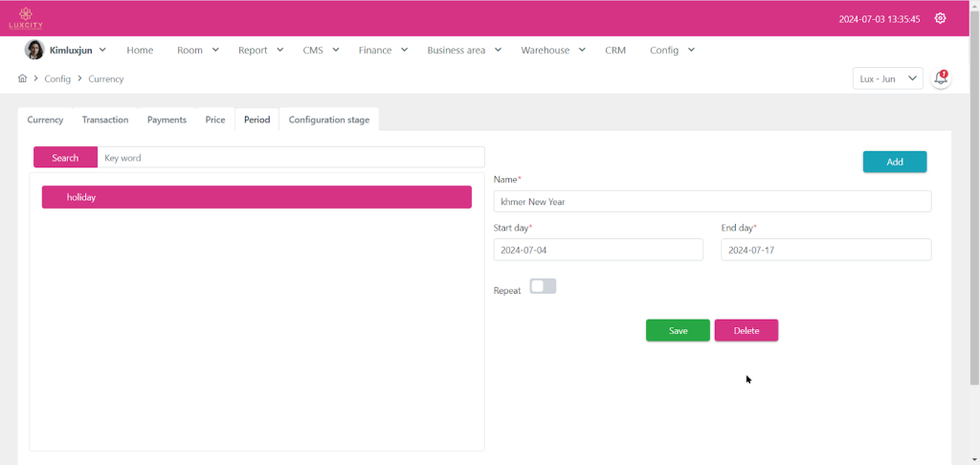Image resolution: width=980 pixels, height=465 pixels.
Task: Click the Start day date field
Action: click(x=598, y=250)
